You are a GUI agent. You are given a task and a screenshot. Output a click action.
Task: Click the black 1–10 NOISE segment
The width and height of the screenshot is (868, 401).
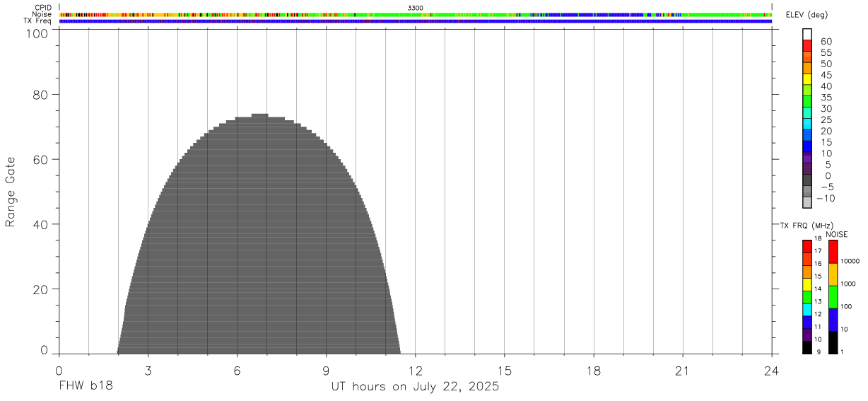tap(833, 342)
